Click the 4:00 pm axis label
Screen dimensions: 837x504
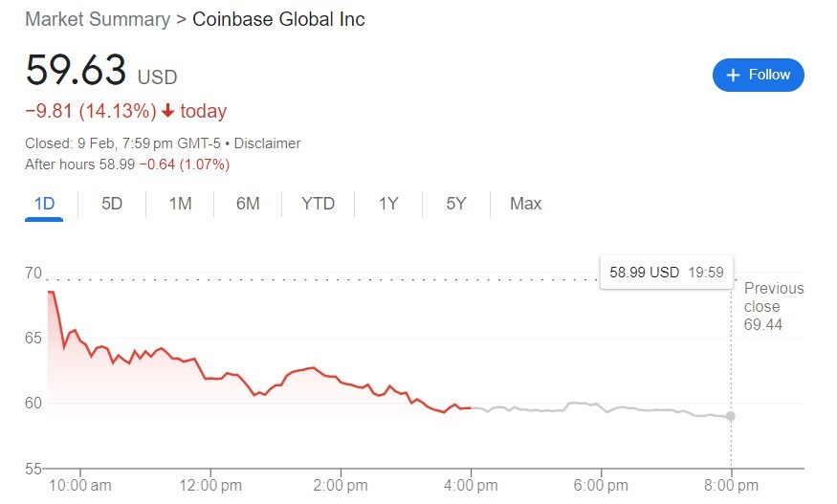(x=471, y=485)
